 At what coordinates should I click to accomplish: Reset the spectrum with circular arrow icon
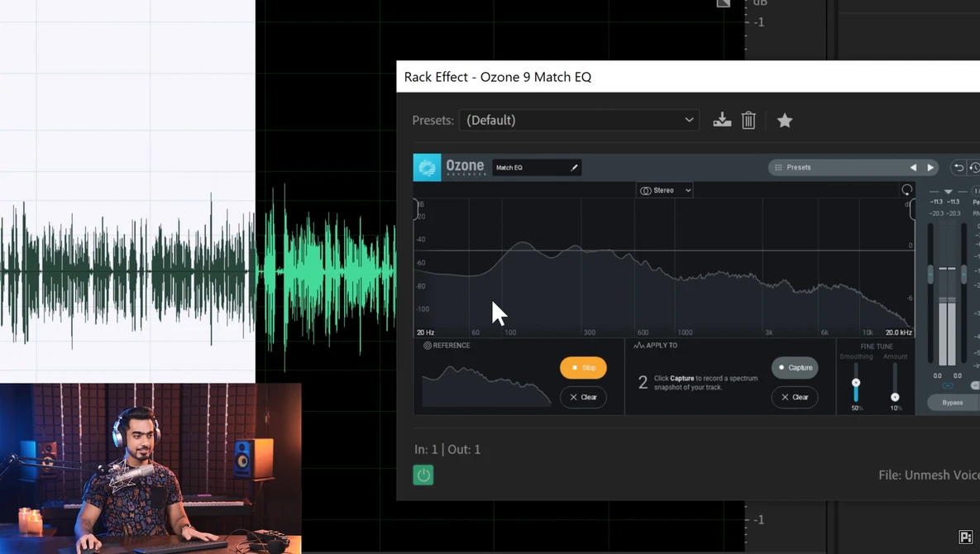[906, 190]
